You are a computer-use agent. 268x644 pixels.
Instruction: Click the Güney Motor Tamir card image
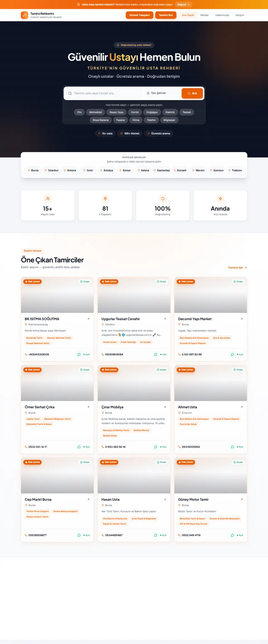pyautogui.click(x=211, y=475)
